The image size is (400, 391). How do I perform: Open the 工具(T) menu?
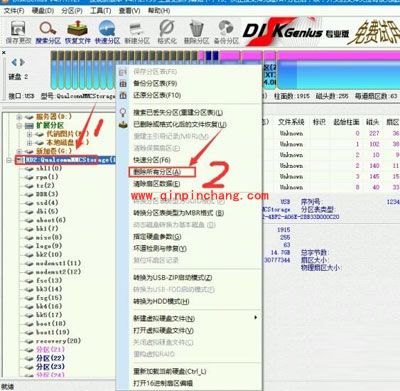pos(101,11)
